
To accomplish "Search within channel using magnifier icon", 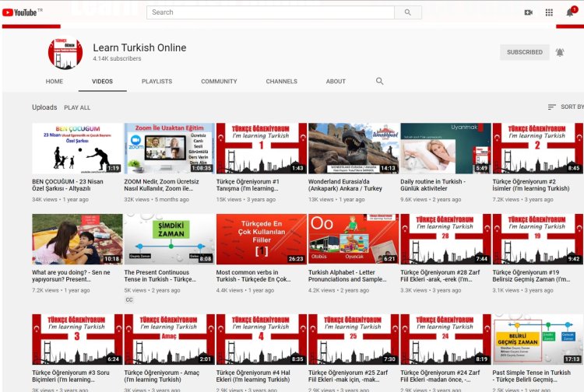I will [x=380, y=81].
